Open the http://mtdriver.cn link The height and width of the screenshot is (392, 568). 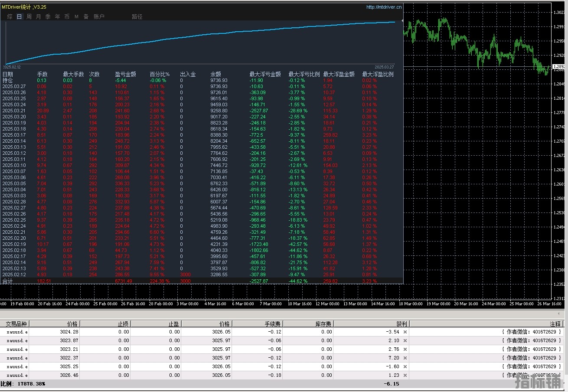point(383,7)
